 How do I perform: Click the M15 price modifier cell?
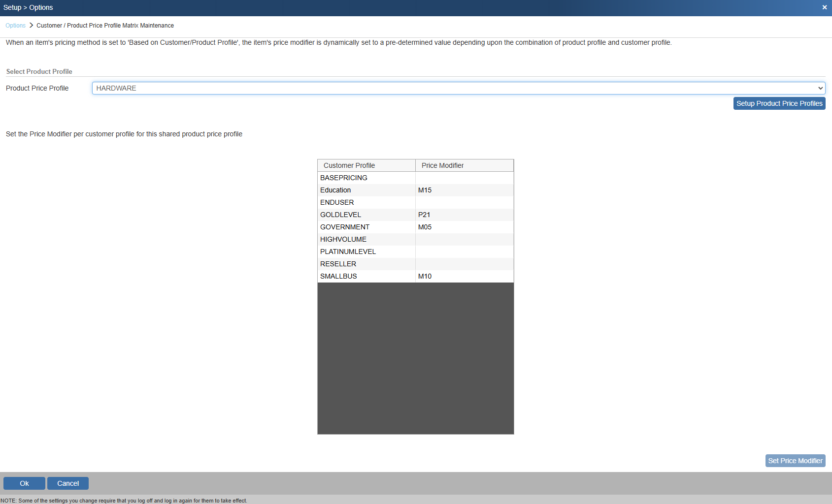(x=425, y=190)
